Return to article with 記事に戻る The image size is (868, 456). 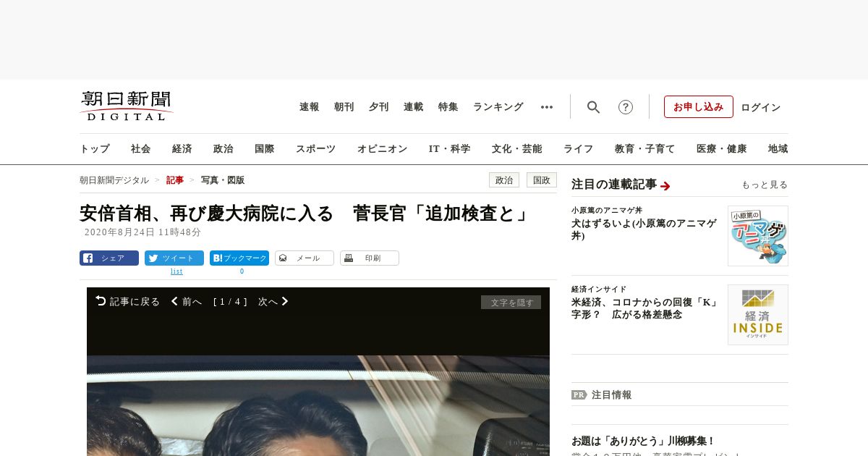point(127,301)
